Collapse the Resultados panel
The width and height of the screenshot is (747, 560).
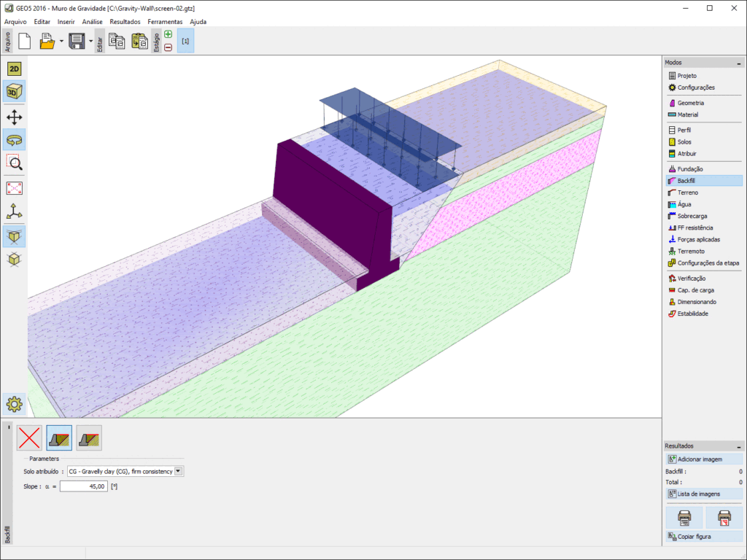pyautogui.click(x=738, y=447)
